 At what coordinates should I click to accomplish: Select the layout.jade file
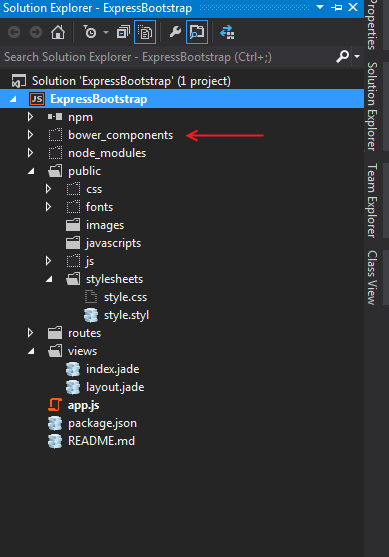(x=115, y=387)
